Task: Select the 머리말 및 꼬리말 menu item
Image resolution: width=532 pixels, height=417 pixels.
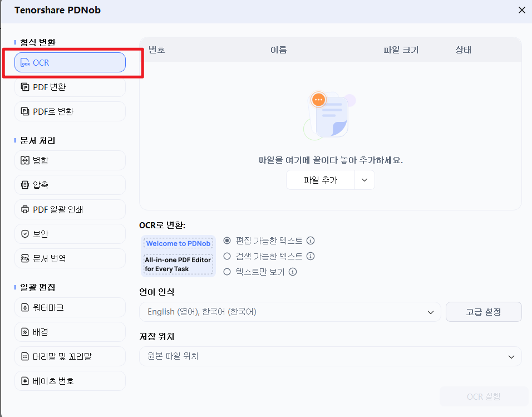Action: point(70,356)
